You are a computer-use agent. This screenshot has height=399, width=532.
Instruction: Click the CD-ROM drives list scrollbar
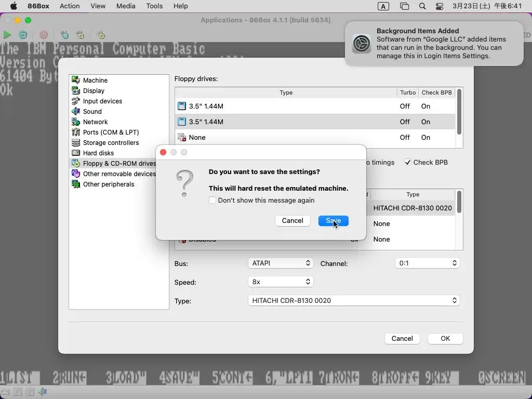(459, 202)
